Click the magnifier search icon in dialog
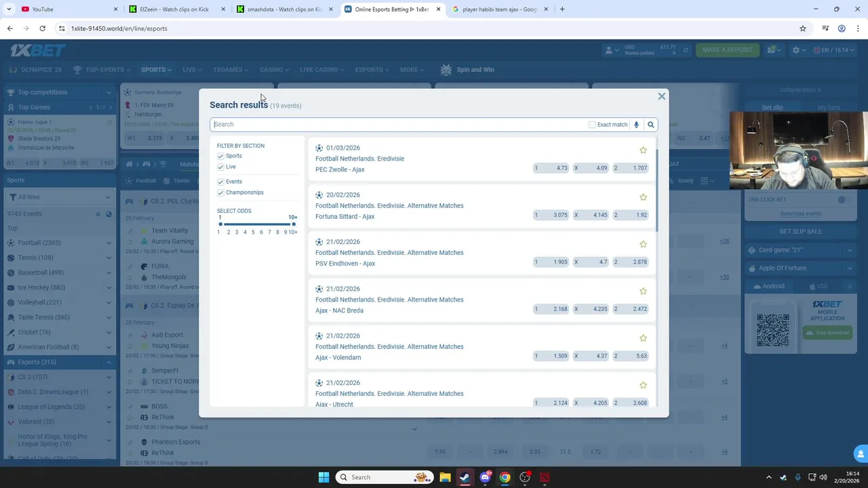 click(x=650, y=125)
